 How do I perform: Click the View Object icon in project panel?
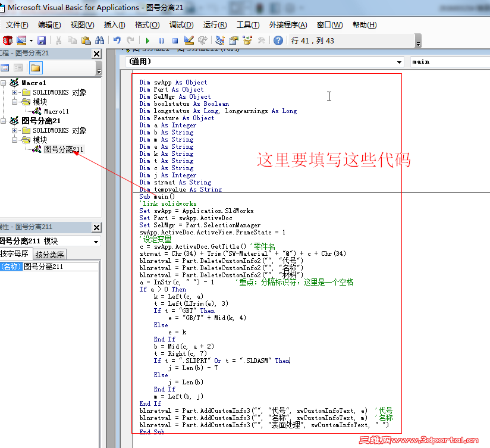18,68
